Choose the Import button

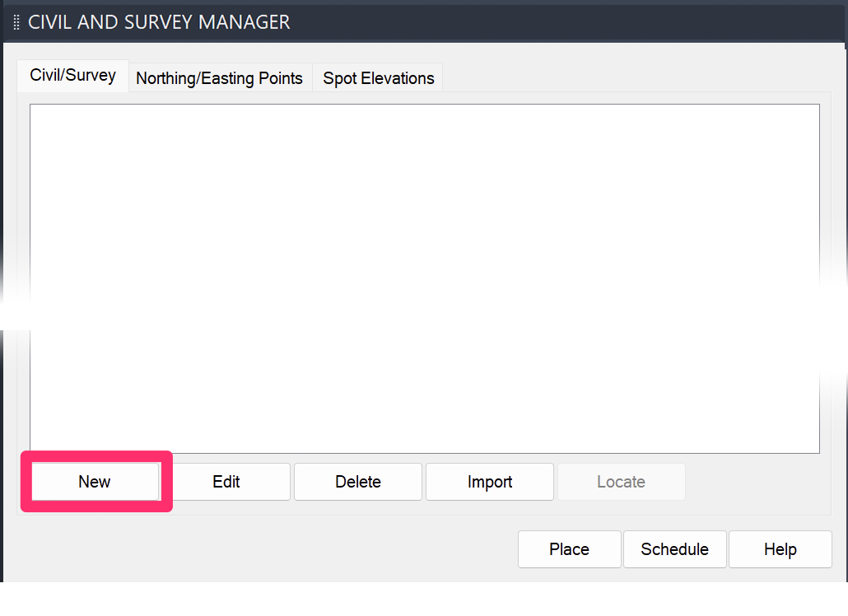[490, 482]
